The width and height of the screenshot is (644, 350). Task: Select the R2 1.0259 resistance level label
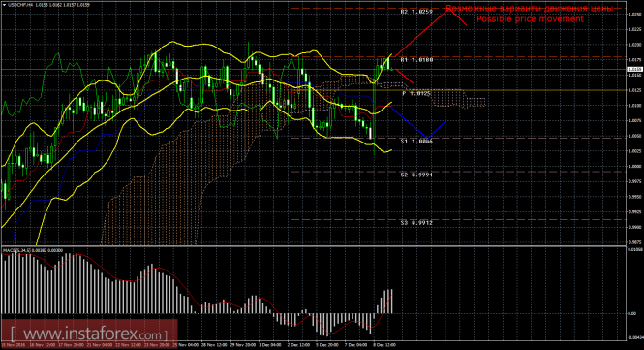tap(416, 12)
